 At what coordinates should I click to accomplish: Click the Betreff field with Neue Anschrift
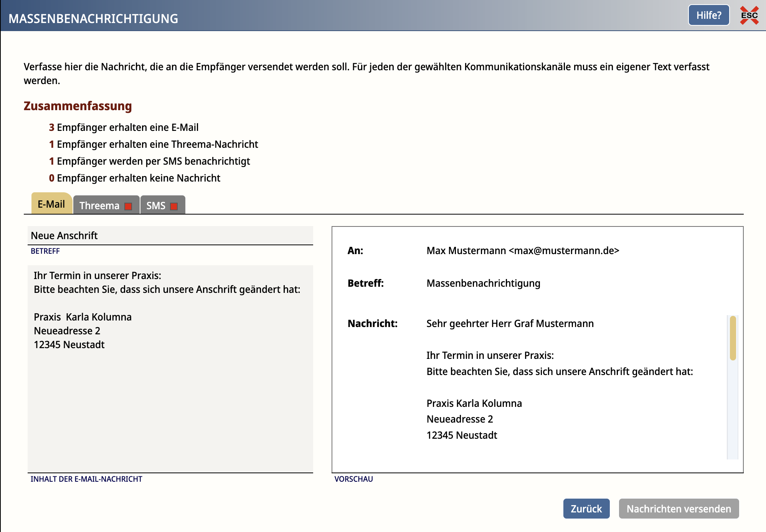coord(170,235)
